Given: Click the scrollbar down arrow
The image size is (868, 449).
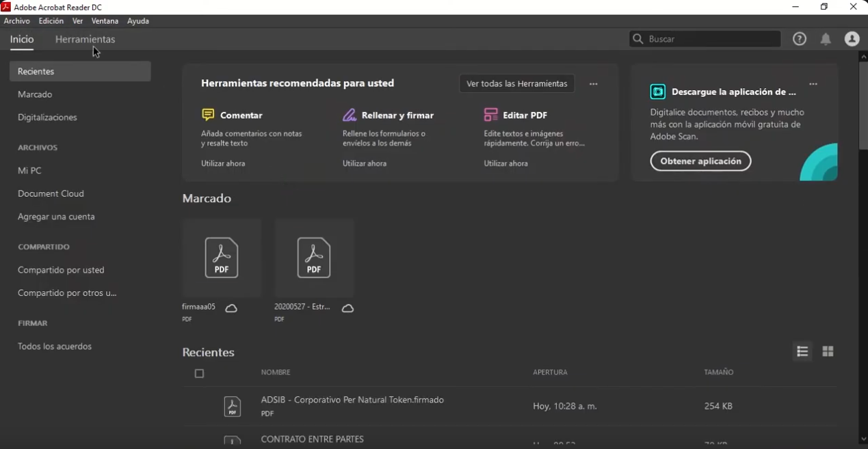Looking at the screenshot, I should (x=863, y=439).
